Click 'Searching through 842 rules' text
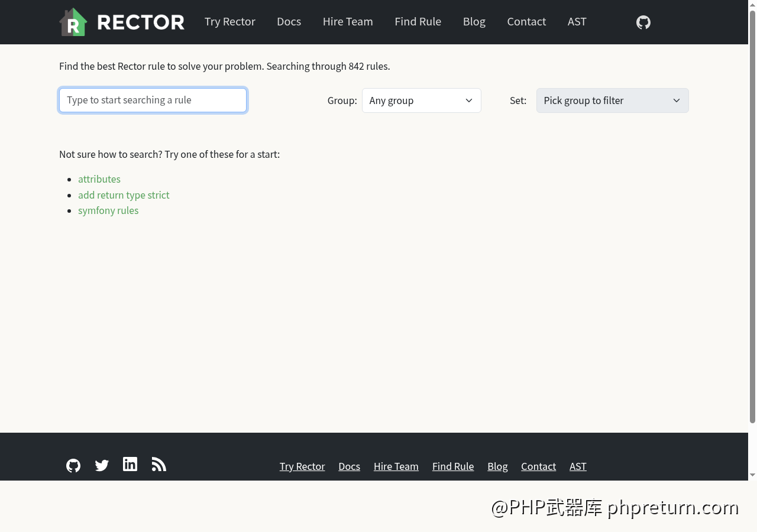This screenshot has width=757, height=532. [328, 66]
